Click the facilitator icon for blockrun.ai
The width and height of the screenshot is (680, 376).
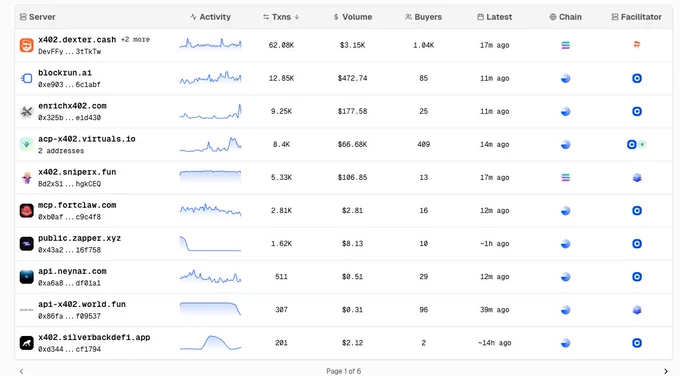(637, 78)
